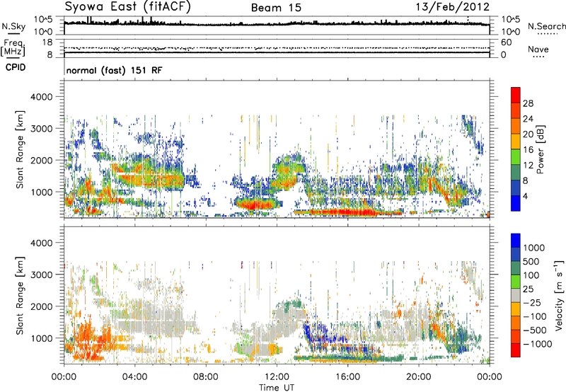This screenshot has height=392, width=566.
Task: Click the "12:00" time tick label
Action: click(x=277, y=377)
